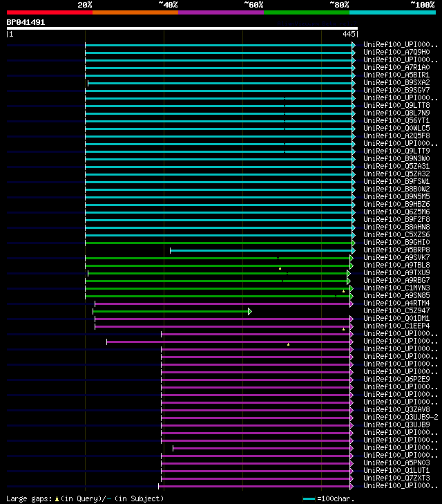This screenshot has height=504, width=442.
Task: Select the BP041491 query name
Action: 26,22
